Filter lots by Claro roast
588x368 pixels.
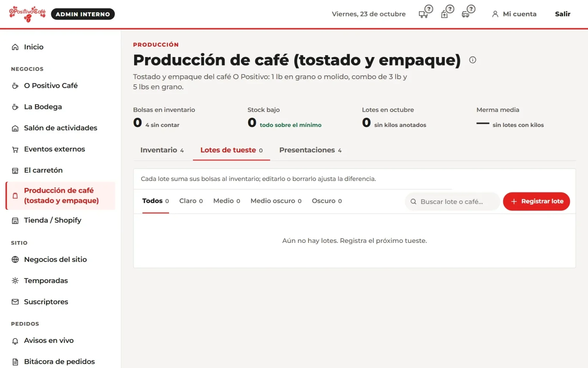tap(191, 201)
